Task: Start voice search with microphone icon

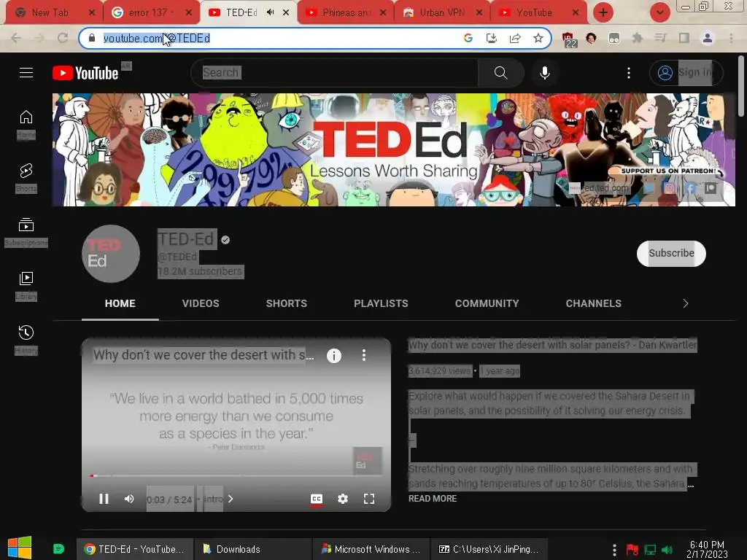Action: coord(545,72)
